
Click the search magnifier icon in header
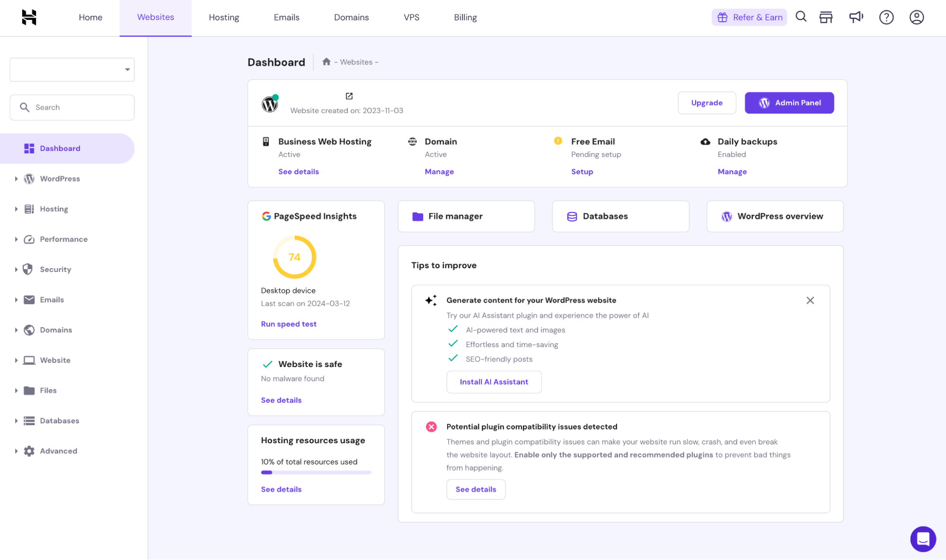(801, 17)
